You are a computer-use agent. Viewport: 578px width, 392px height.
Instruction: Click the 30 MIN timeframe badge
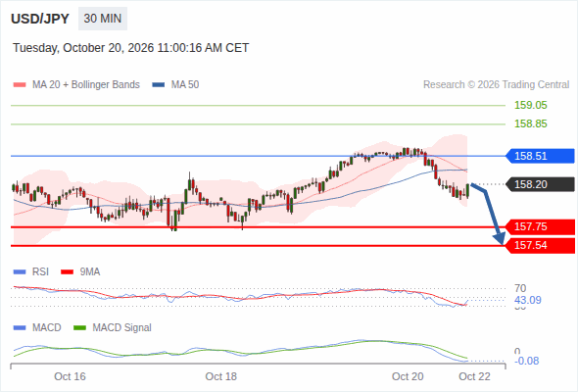(x=103, y=19)
